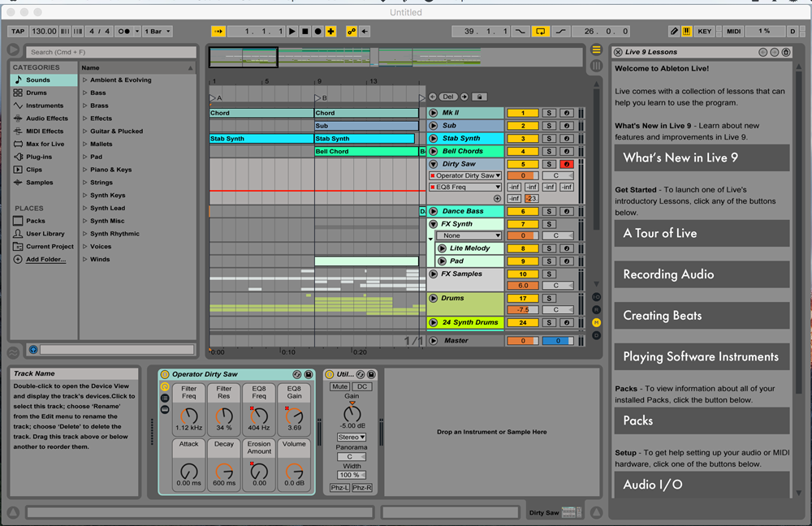This screenshot has height=526, width=812.
Task: Toggle the Utility device Mute button
Action: tap(340, 387)
